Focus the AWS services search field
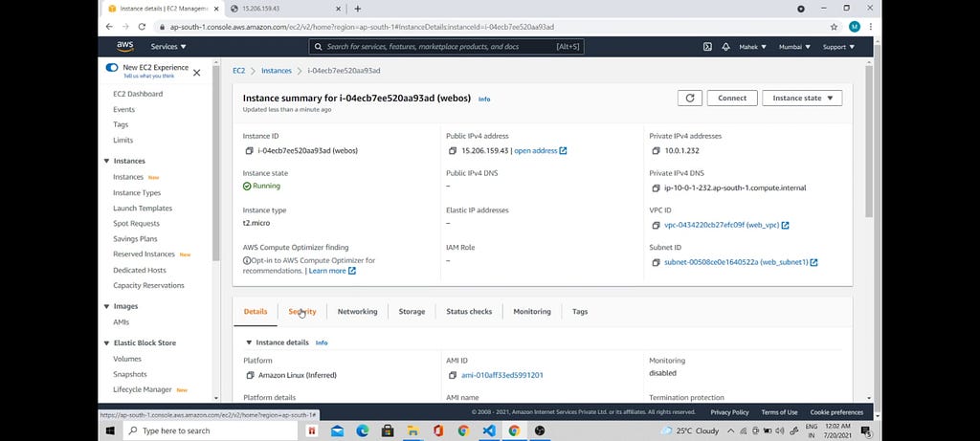This screenshot has height=441, width=980. (448, 47)
